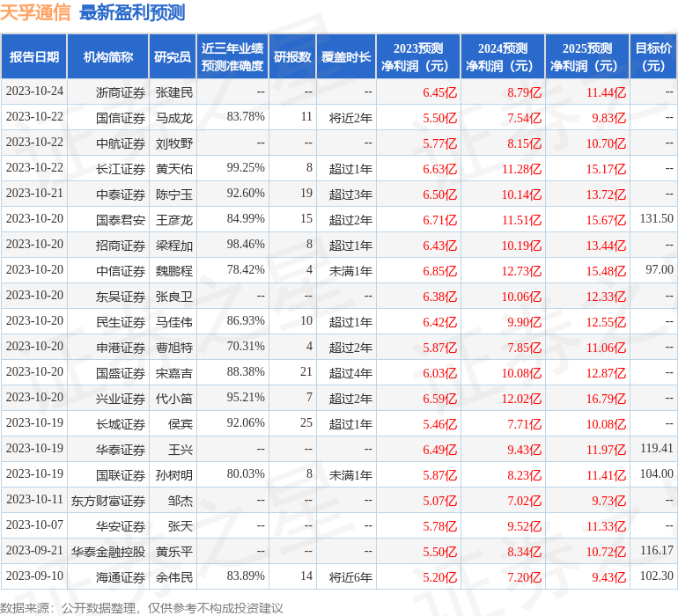This screenshot has width=678, height=616.
Task: Click researcher name 张建民
Action: click(174, 92)
